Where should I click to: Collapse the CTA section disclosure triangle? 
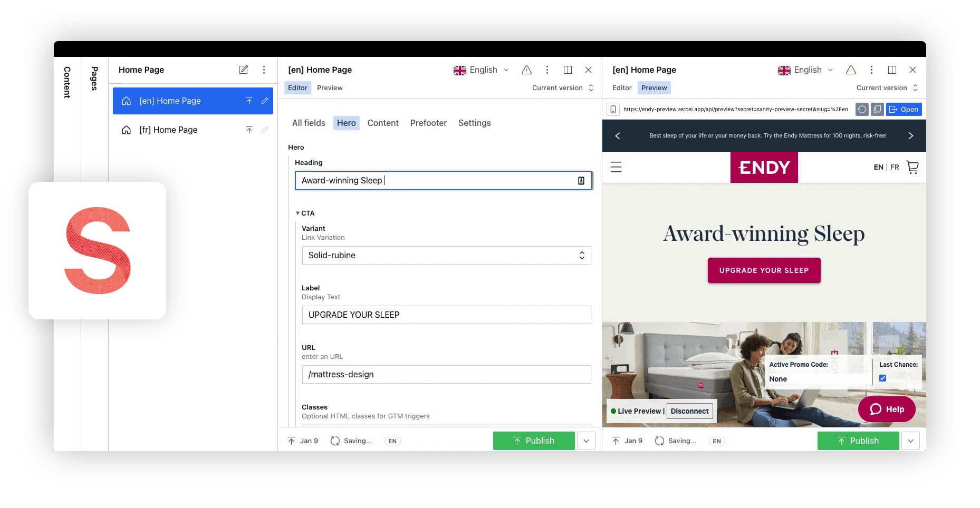point(298,213)
